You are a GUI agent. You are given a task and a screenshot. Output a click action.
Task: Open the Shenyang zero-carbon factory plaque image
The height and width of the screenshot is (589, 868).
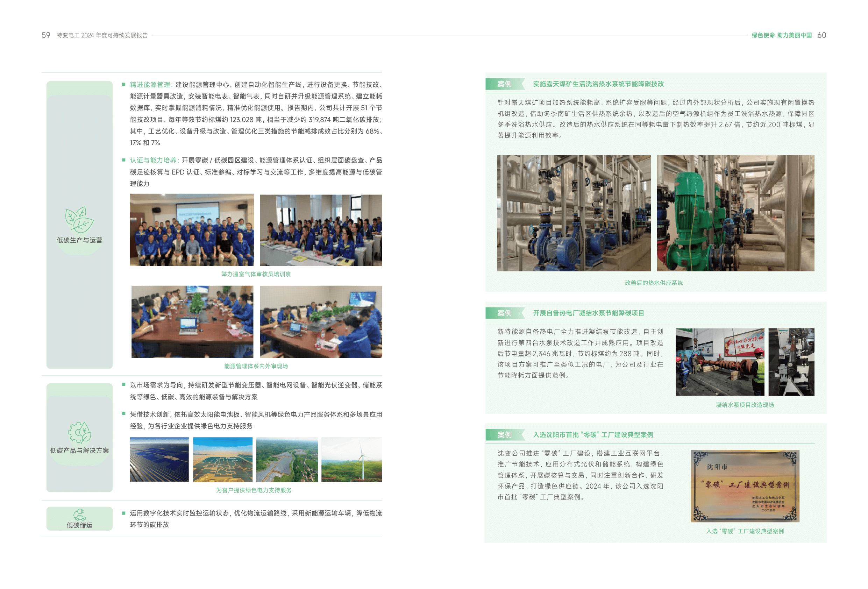pos(745,485)
